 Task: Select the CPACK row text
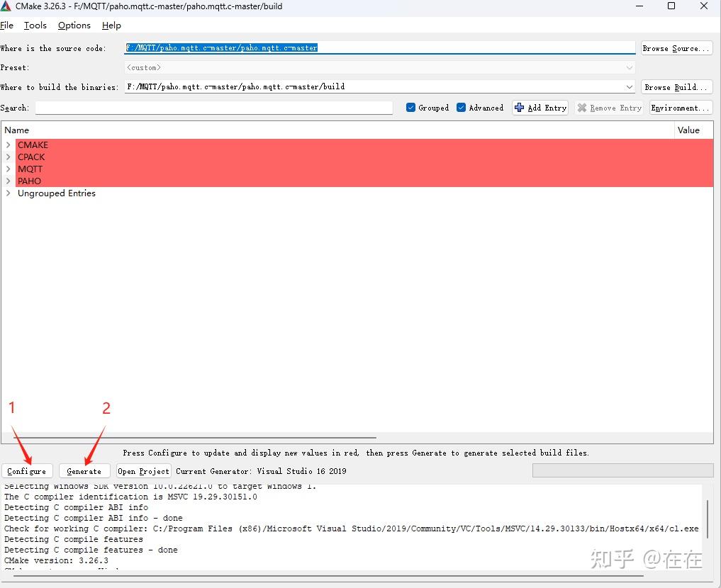pyautogui.click(x=31, y=157)
